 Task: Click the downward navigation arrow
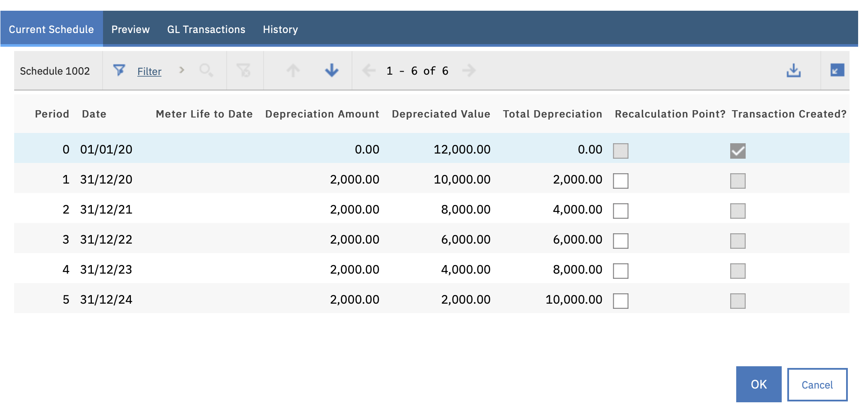click(331, 70)
